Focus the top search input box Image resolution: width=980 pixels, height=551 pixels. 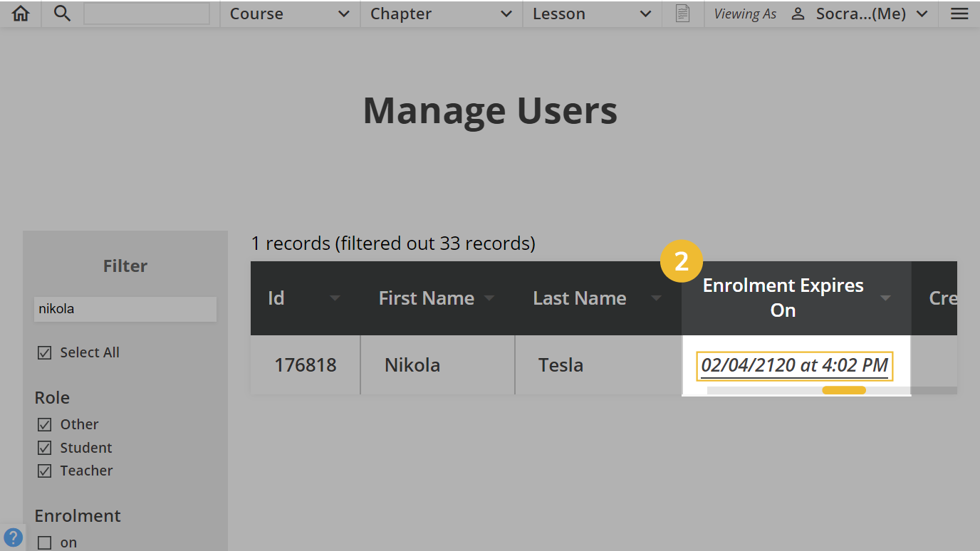147,14
